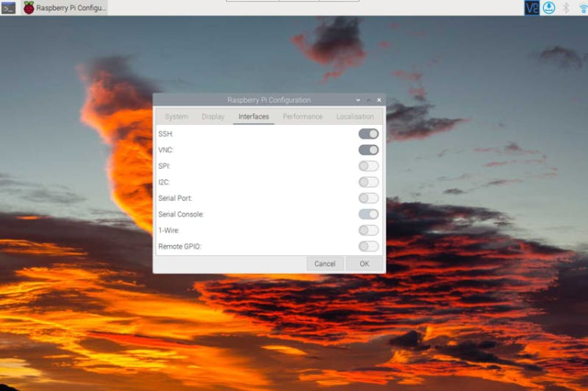Click the SSH label

click(x=166, y=133)
